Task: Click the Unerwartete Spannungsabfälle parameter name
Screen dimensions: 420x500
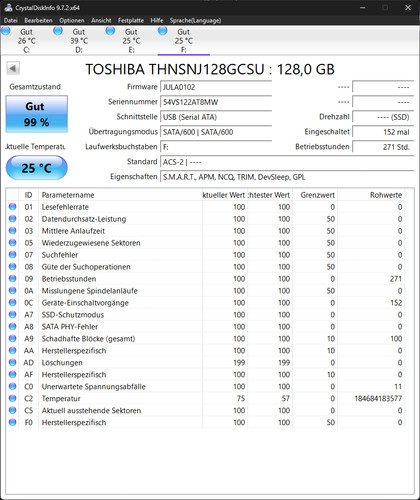Action: point(94,387)
